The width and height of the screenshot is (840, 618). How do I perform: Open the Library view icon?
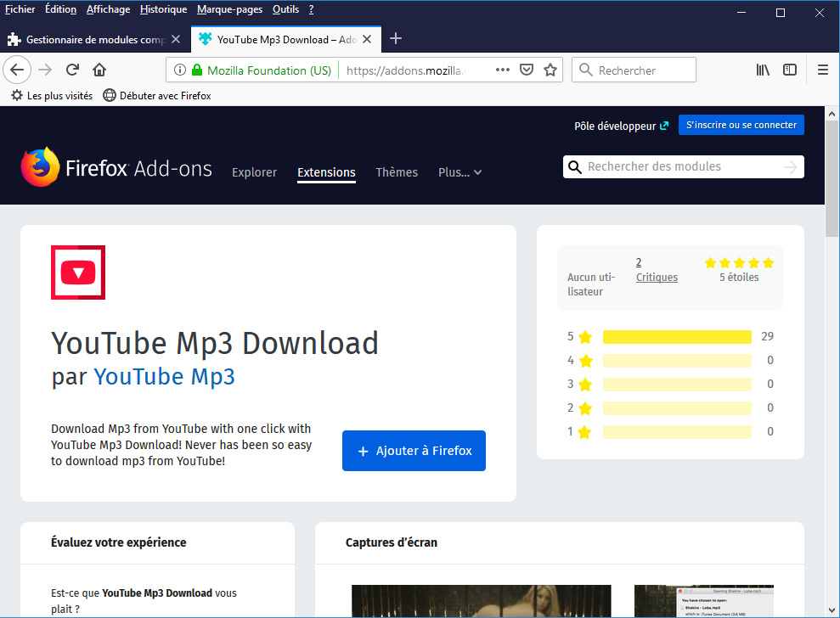(763, 70)
